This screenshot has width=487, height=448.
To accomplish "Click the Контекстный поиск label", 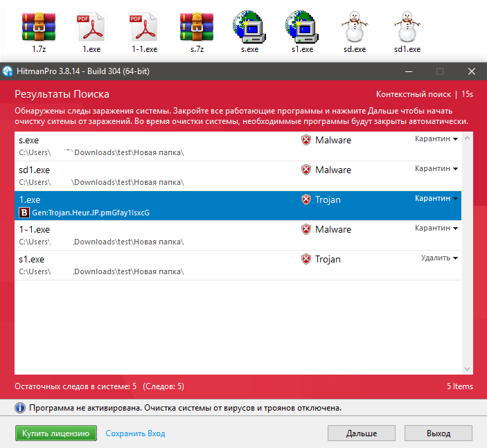I will tap(414, 94).
